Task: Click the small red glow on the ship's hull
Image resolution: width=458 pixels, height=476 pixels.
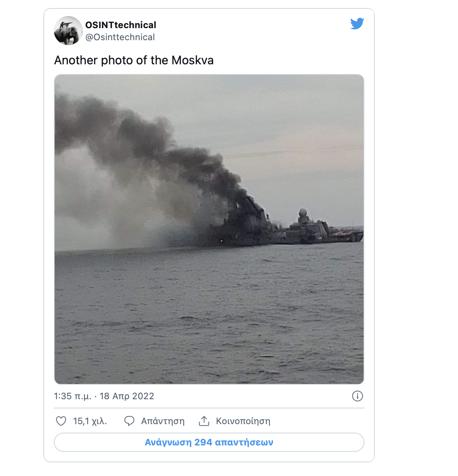Action: (x=222, y=241)
